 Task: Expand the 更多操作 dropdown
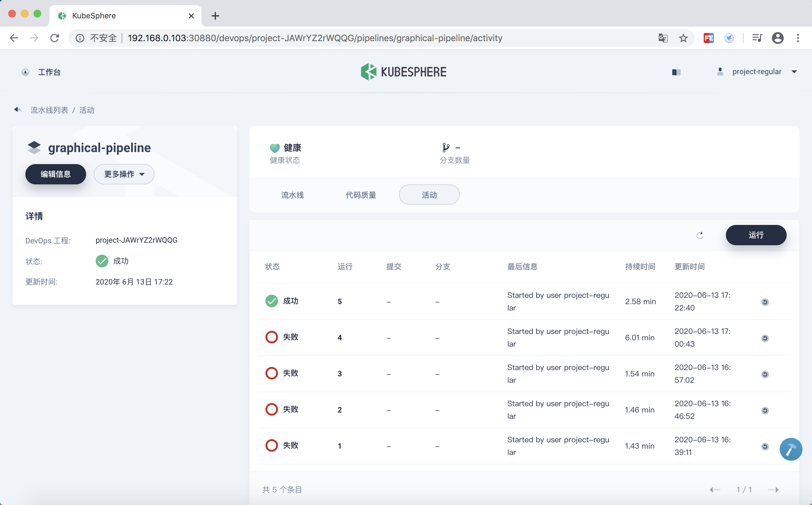(124, 174)
